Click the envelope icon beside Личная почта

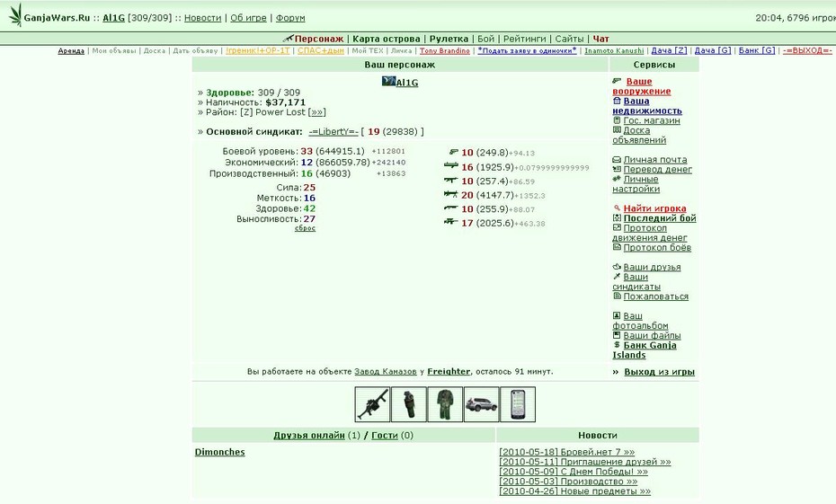pos(617,159)
